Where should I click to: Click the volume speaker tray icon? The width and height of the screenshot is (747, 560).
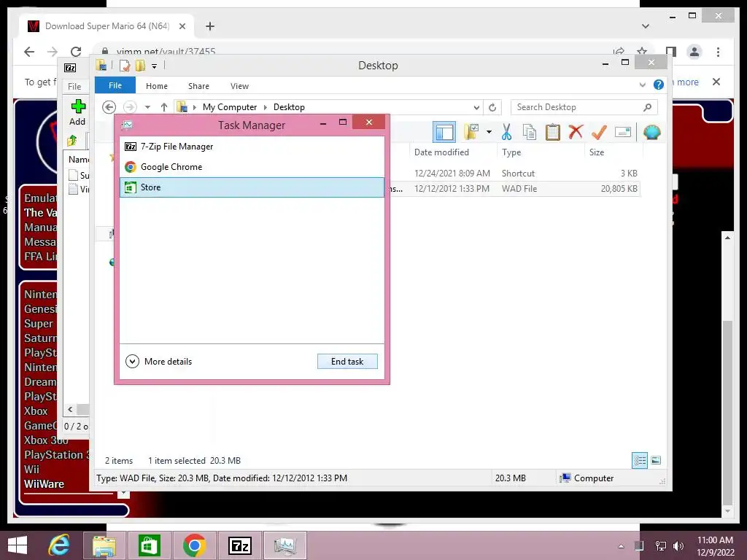coord(678,546)
